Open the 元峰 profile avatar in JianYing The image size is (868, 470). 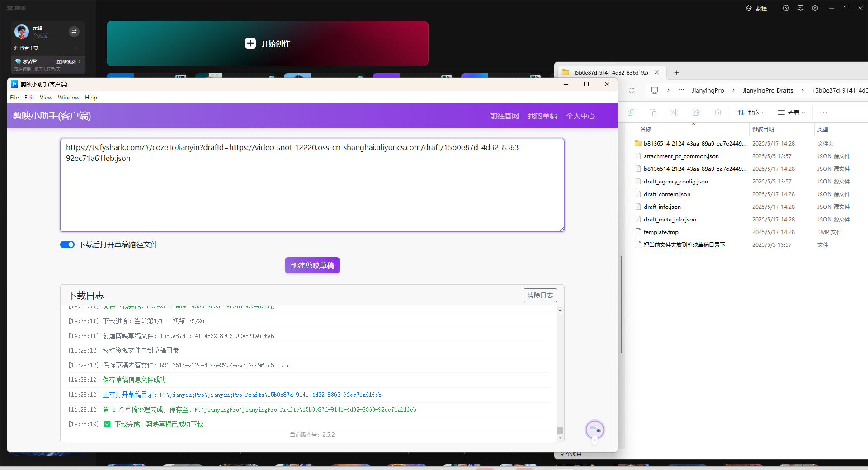(x=22, y=32)
